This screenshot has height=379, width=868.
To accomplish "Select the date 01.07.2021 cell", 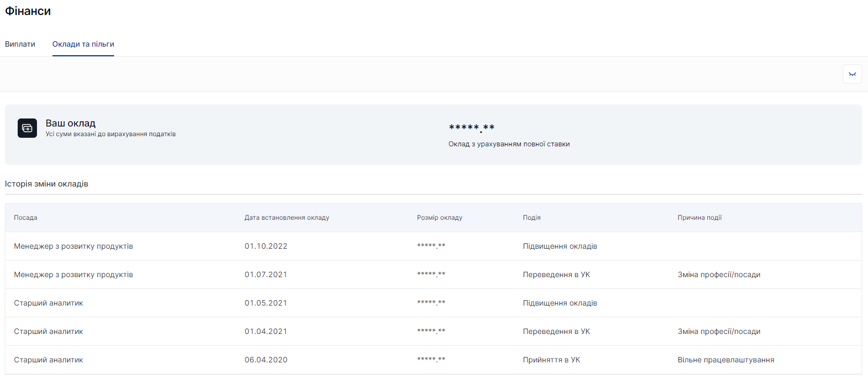I will pyautogui.click(x=266, y=274).
